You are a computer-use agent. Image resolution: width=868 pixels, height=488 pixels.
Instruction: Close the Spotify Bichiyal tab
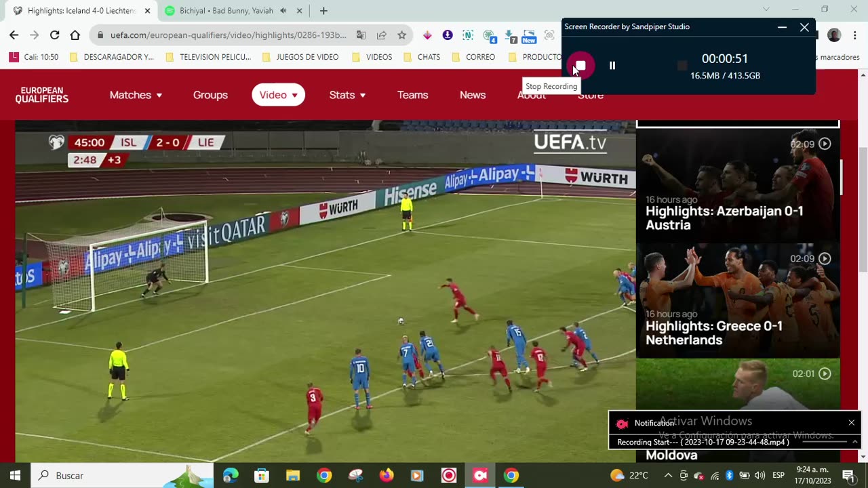coord(299,11)
